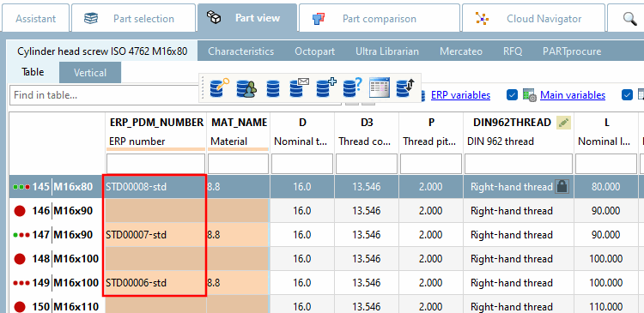Open the Mercateo tab
This screenshot has height=313, width=644.
click(461, 51)
